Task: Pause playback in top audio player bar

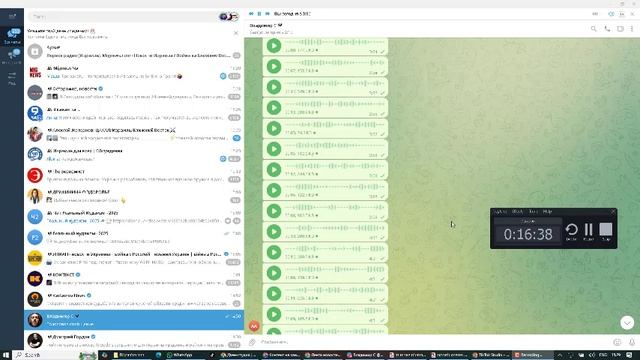Action: pos(259,14)
